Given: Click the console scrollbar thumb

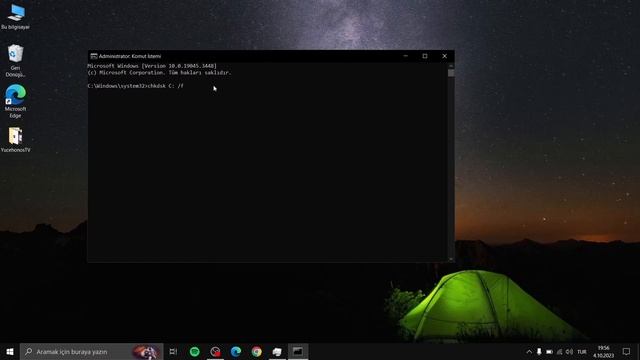Looking at the screenshot, I should (451, 73).
